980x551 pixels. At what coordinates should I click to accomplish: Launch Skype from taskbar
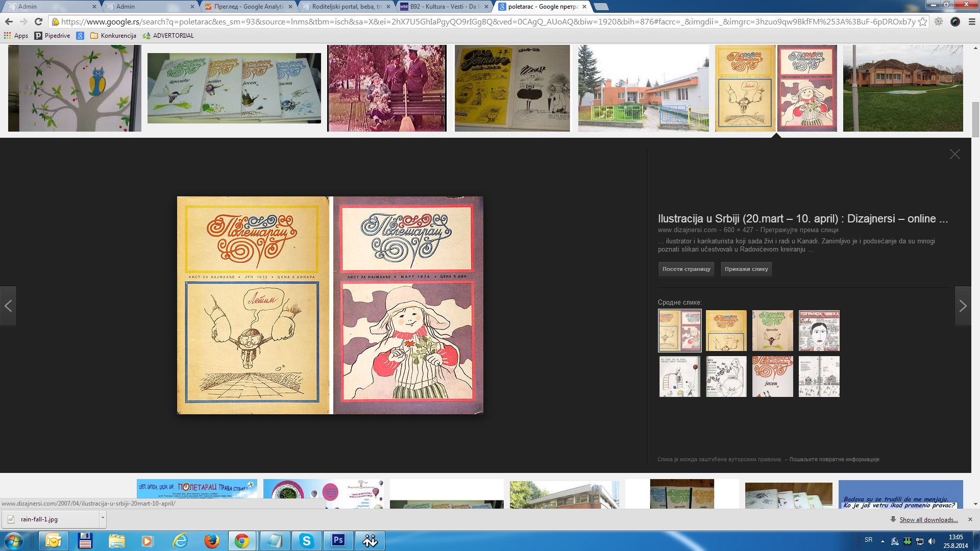(306, 540)
